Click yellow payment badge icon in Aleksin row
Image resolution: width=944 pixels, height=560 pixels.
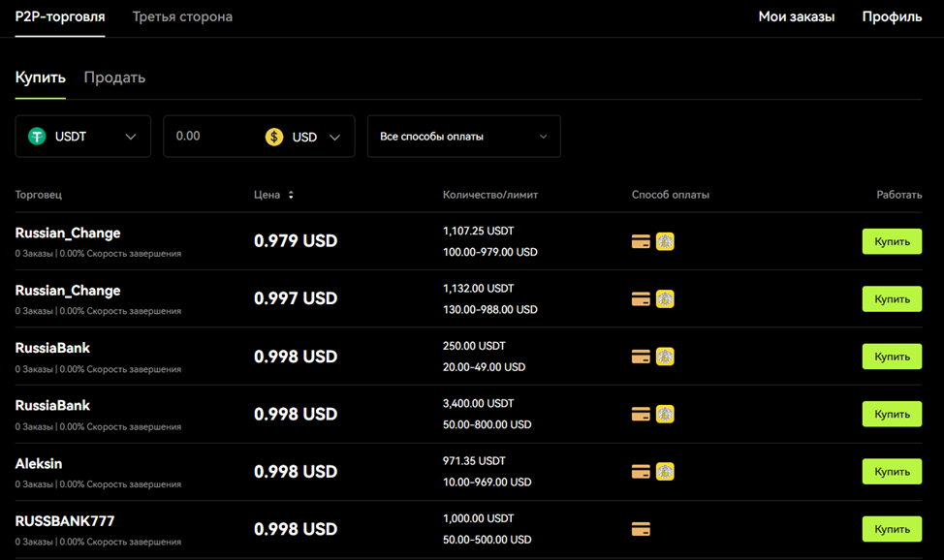(665, 472)
